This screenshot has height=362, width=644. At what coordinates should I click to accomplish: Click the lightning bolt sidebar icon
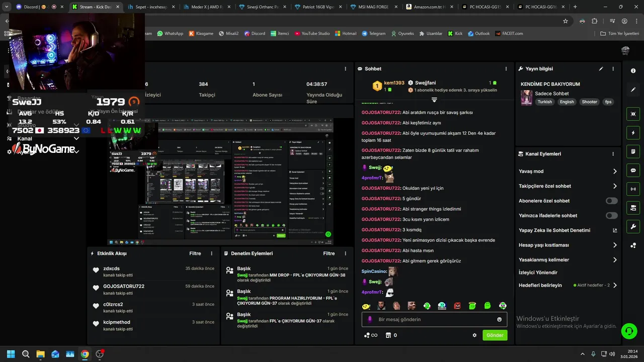[633, 133]
